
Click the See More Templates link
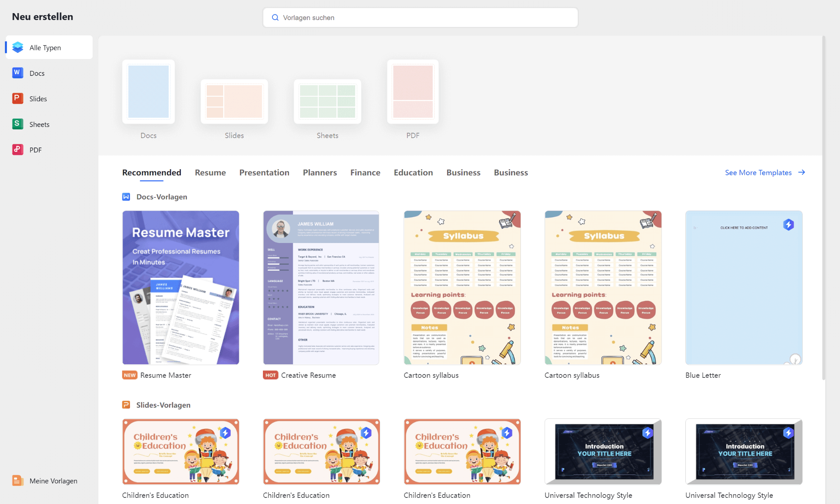758,173
